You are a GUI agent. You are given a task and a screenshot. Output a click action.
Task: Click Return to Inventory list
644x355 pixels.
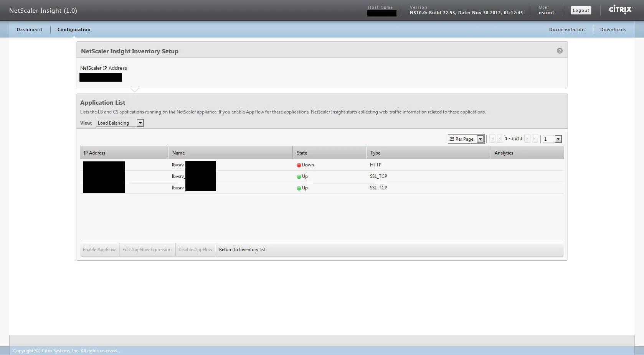[x=242, y=250]
